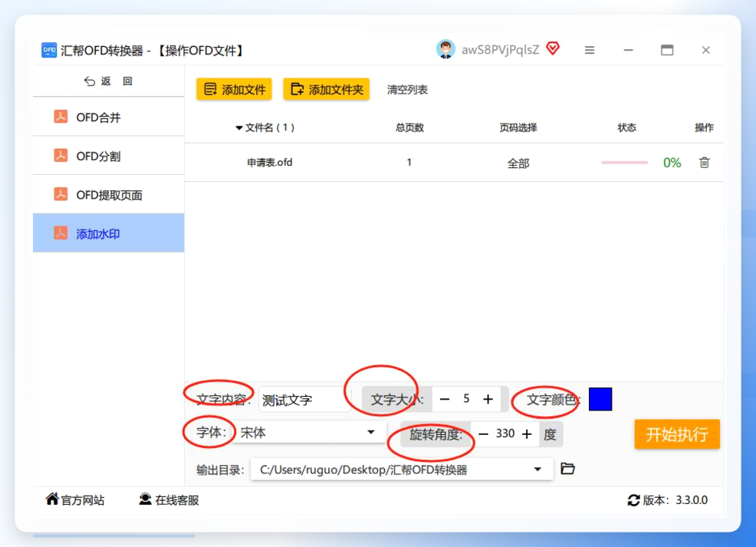Close the application window
This screenshot has height=547, width=756.
pos(706,50)
